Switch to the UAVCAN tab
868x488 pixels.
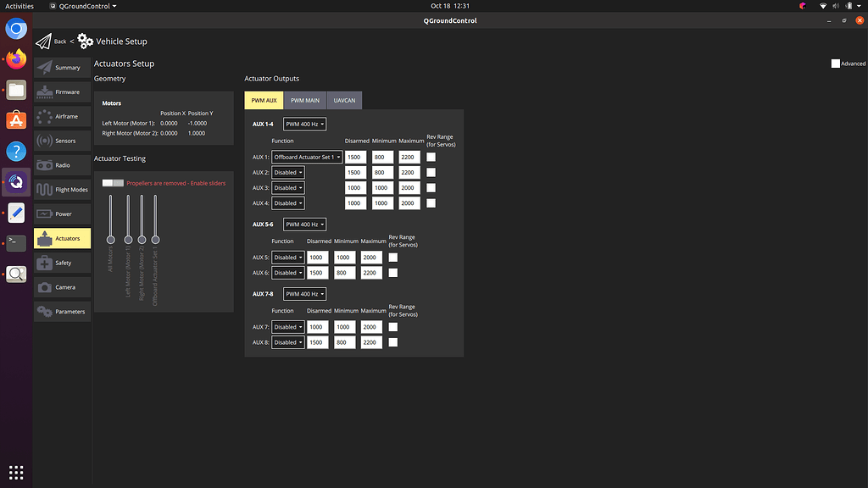(x=344, y=100)
